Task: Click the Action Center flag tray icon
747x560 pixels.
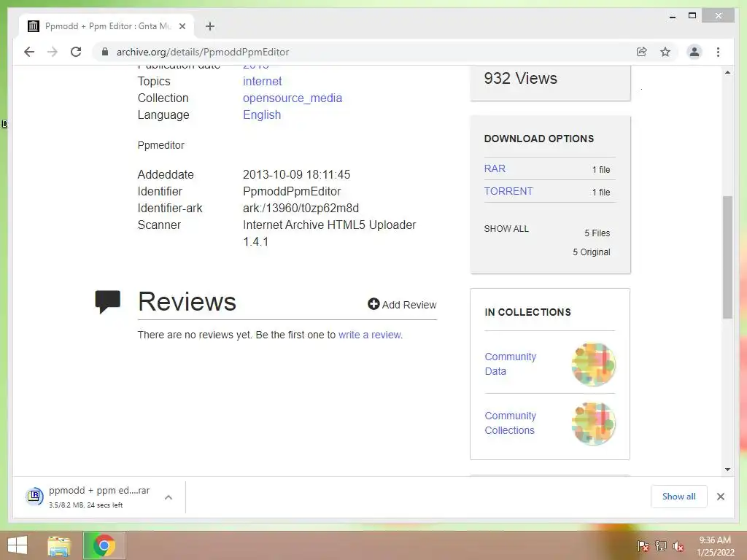Action: (x=643, y=545)
